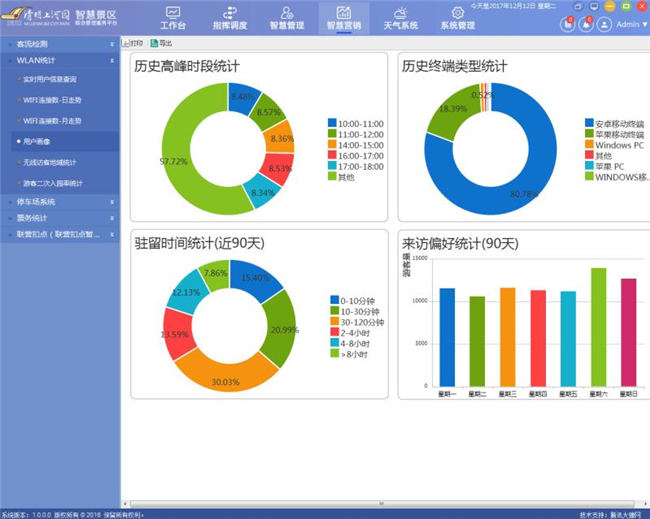Click the 导出 export icon

(161, 44)
